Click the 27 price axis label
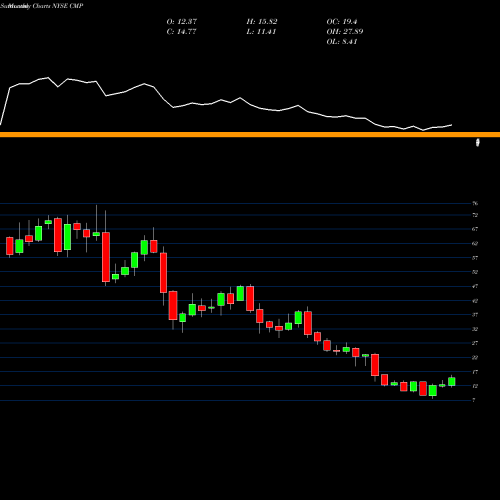The width and height of the screenshot is (500, 500). [475, 343]
